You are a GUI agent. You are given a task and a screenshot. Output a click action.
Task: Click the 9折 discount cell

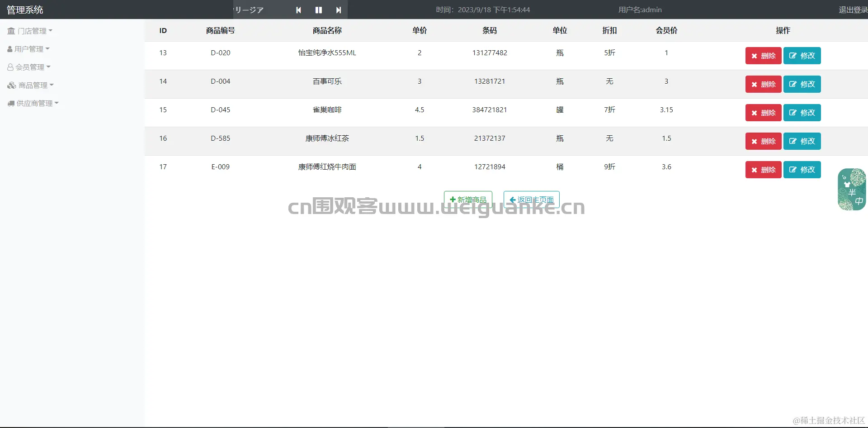[x=609, y=166]
